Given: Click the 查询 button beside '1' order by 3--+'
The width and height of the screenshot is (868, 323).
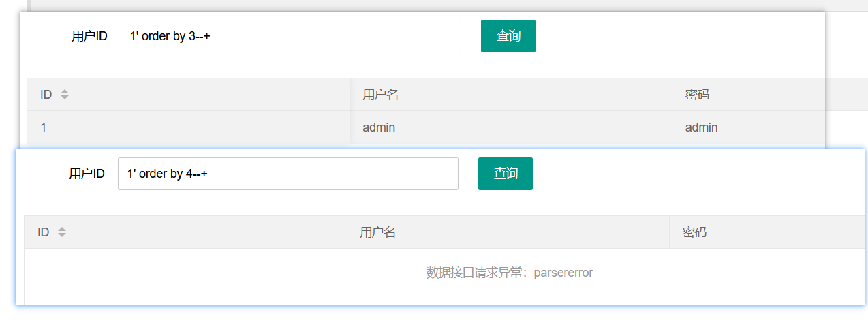Looking at the screenshot, I should click(x=508, y=36).
